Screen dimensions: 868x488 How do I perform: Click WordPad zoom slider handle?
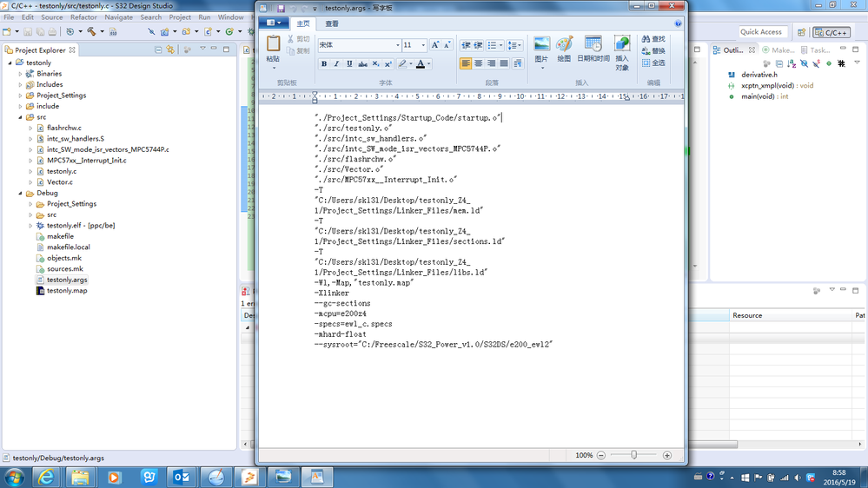click(633, 455)
